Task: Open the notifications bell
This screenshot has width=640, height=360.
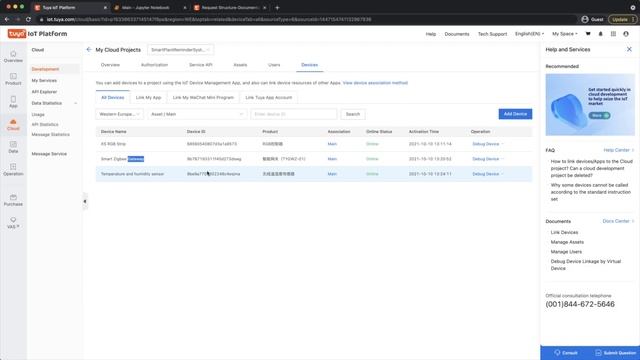Action: pyautogui.click(x=600, y=34)
